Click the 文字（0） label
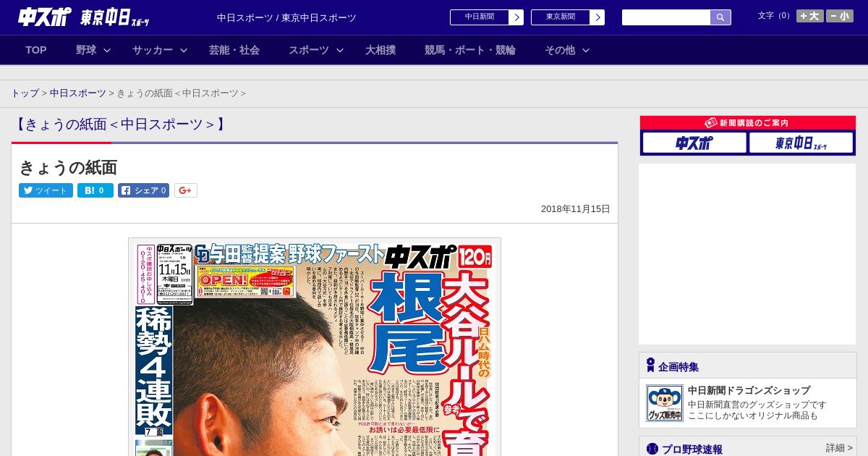This screenshot has height=456, width=868. [x=775, y=15]
